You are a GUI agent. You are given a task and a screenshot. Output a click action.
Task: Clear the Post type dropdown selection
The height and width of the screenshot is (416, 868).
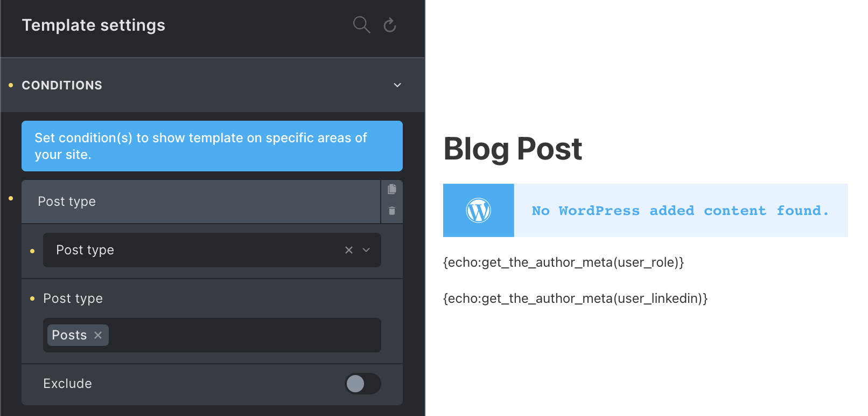[349, 250]
